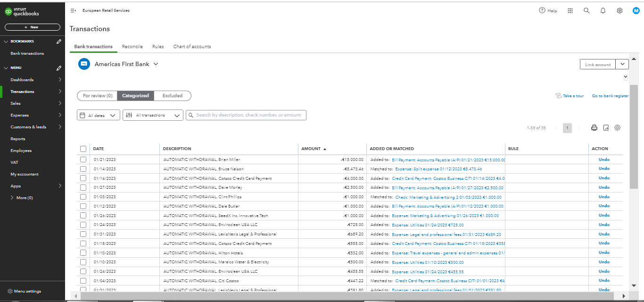Open the All dates filter dropdown
Viewport: 644px width, 302px height.
(99, 115)
